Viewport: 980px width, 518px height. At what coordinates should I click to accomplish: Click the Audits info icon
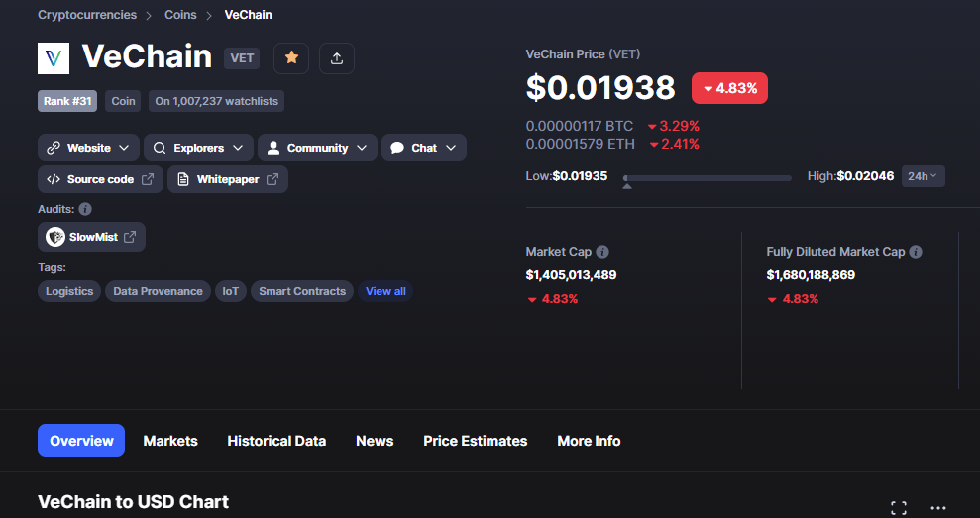85,209
